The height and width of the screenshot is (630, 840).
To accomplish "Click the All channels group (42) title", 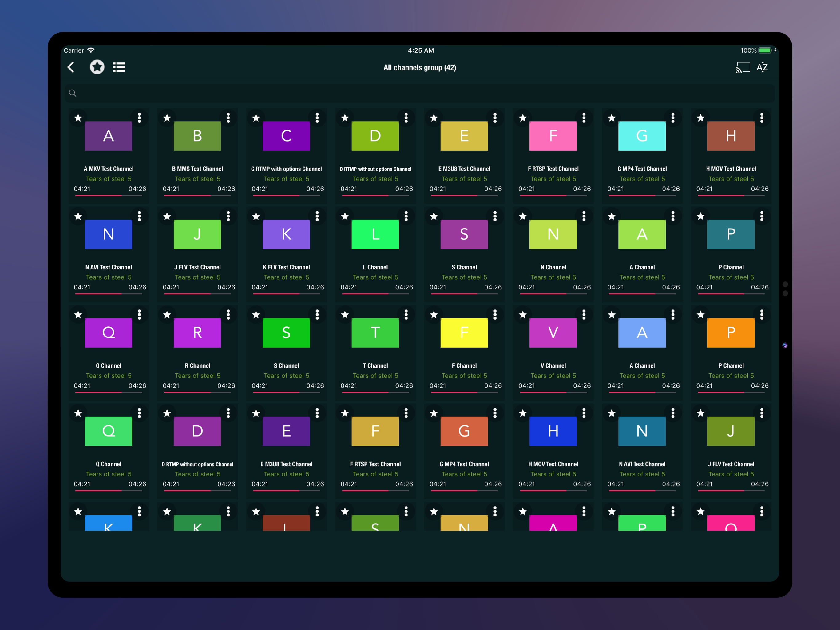I will pyautogui.click(x=420, y=68).
